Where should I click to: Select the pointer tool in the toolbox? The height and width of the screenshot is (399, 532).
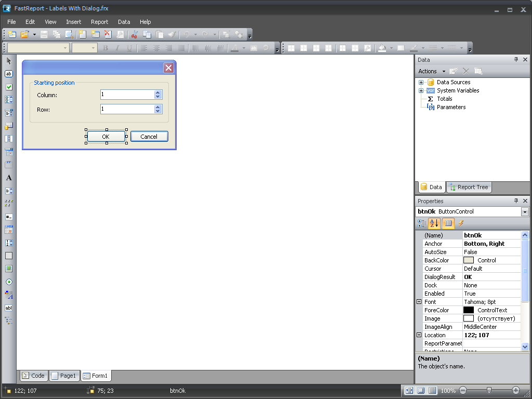tap(9, 61)
